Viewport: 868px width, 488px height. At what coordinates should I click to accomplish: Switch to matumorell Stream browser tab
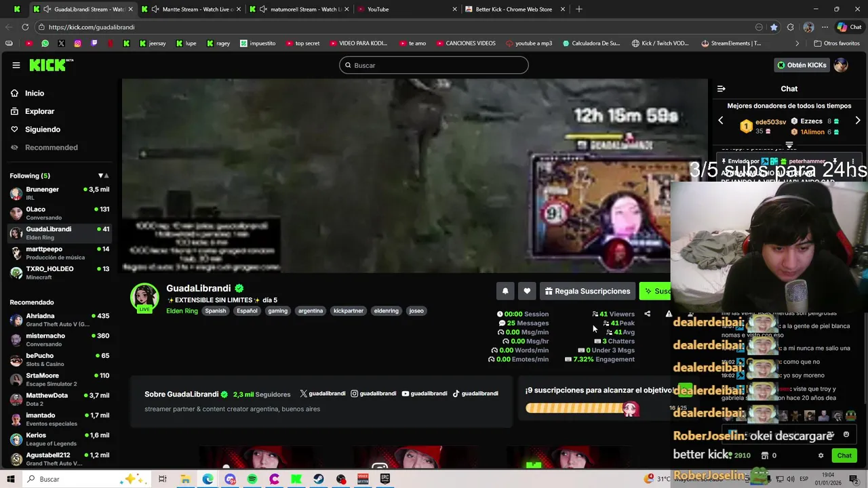click(x=300, y=9)
